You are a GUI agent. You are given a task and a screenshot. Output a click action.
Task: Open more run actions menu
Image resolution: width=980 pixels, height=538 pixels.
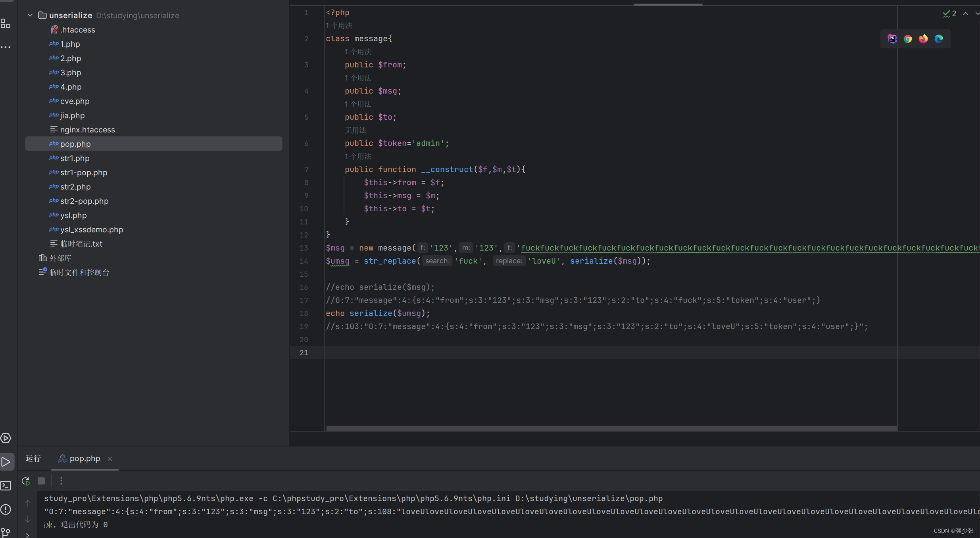click(x=61, y=481)
